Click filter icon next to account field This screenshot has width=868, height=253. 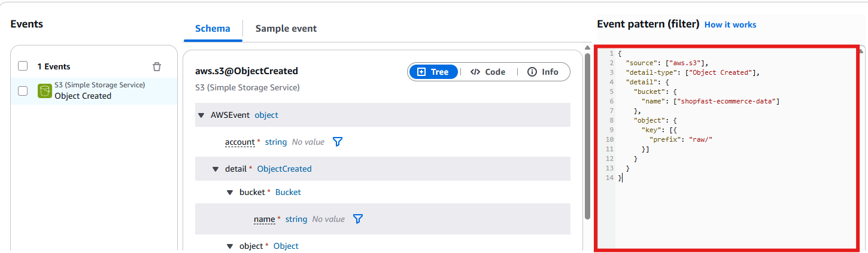pos(338,142)
